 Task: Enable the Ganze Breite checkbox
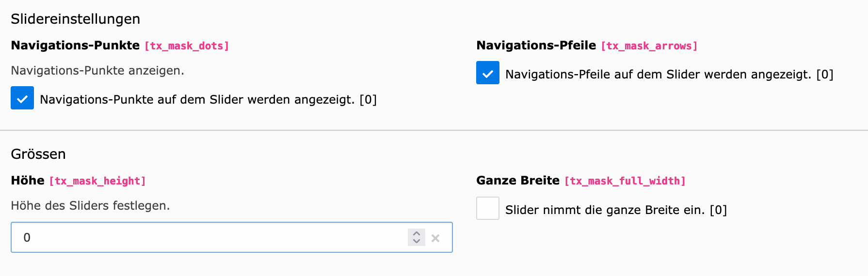point(488,208)
